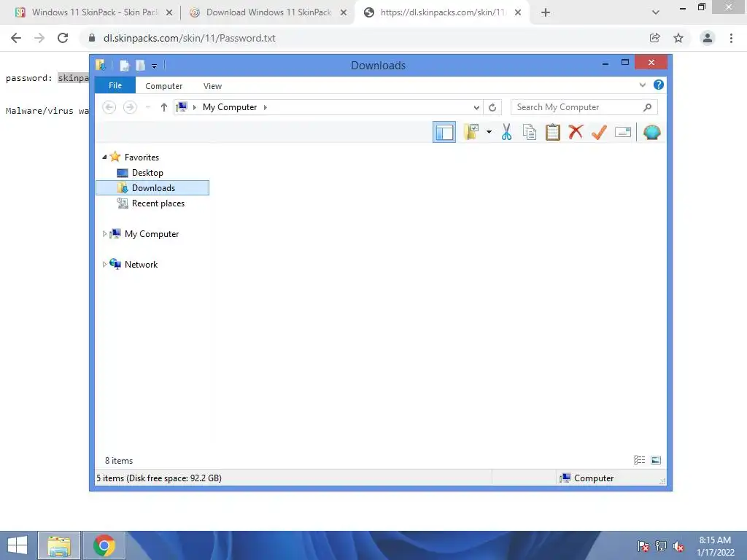Click the scissors Cut icon

[506, 132]
